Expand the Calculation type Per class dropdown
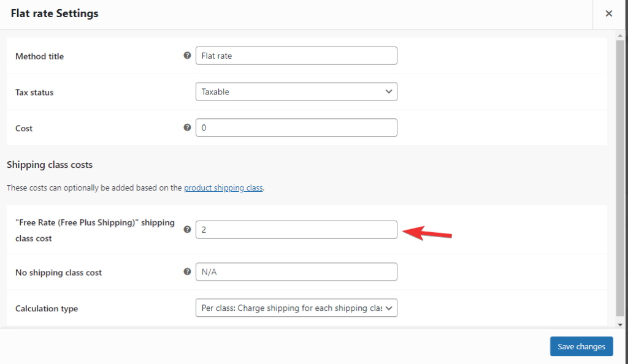The width and height of the screenshot is (628, 364). pos(296,308)
